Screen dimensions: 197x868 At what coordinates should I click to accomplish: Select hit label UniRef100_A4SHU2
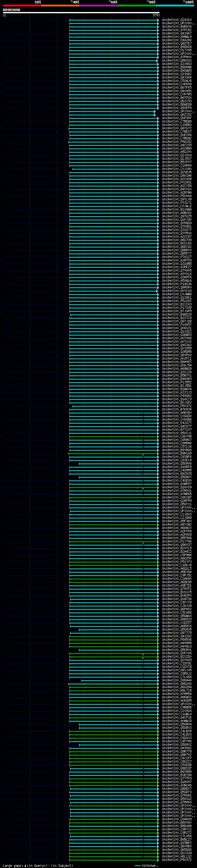[x=176, y=748]
